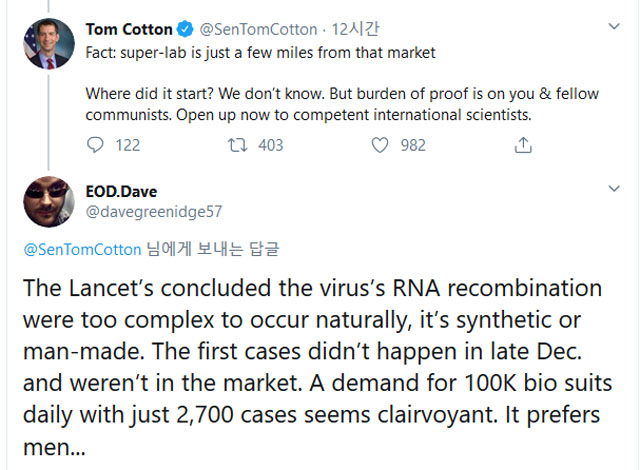Screen dimensions: 640x470
Task: Click the reply icon under Tom Cotton's tweet
Action: 96,145
